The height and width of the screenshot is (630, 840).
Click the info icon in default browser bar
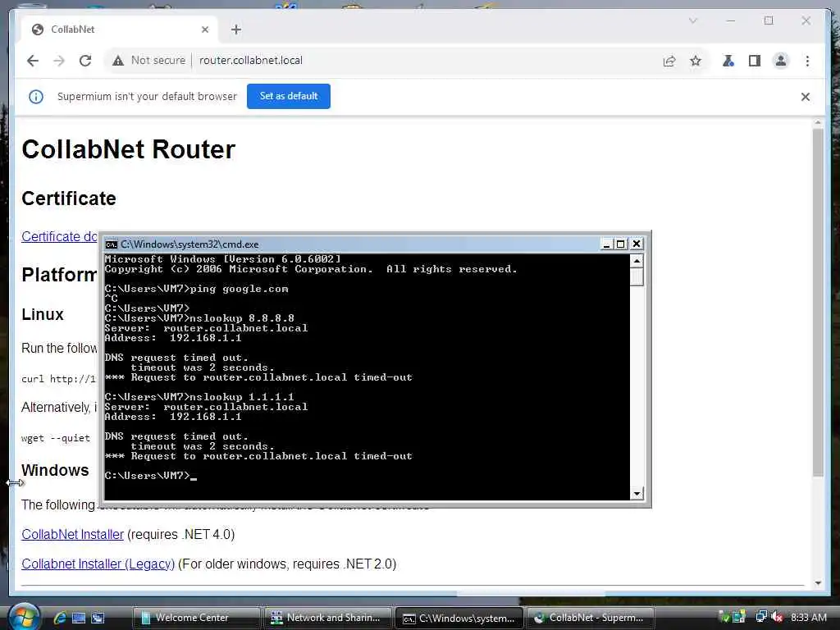coord(36,97)
